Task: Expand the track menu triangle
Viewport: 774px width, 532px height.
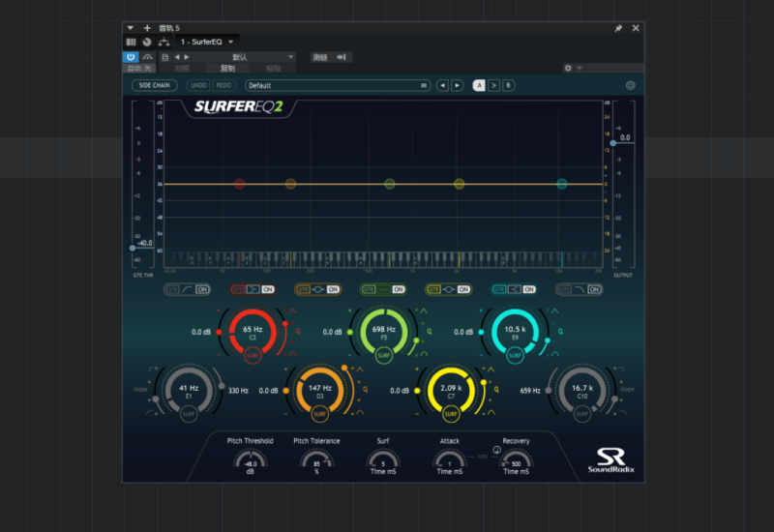Action: pyautogui.click(x=131, y=28)
